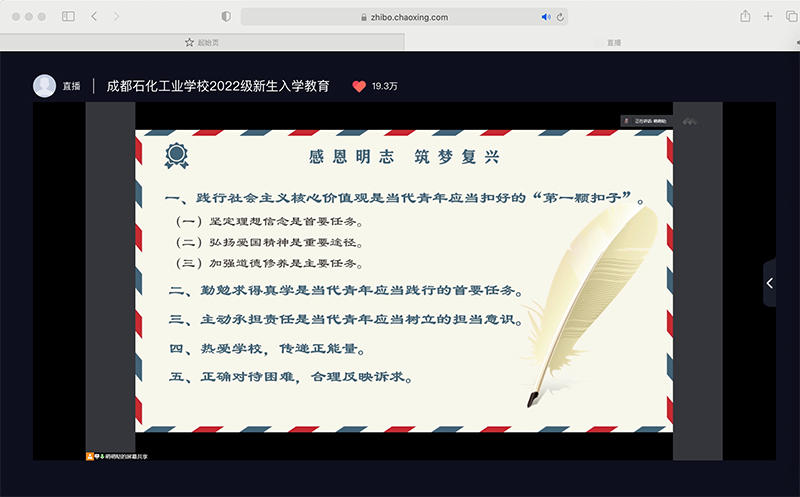
Task: Switch to the 起始页 tab
Action: click(x=202, y=42)
